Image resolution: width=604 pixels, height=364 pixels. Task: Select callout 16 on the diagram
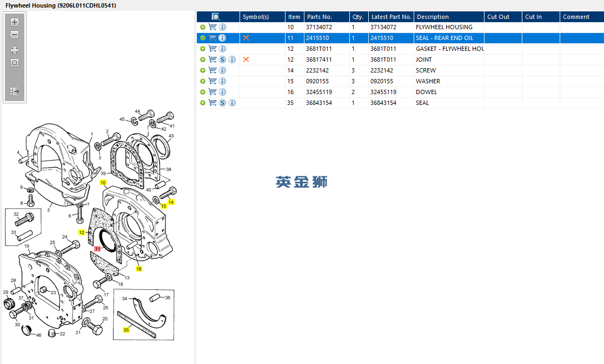[x=138, y=269]
